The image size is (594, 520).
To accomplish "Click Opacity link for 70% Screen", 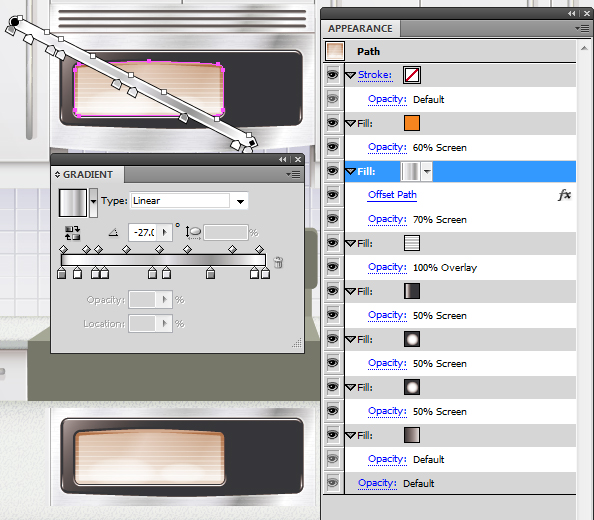I will [387, 219].
